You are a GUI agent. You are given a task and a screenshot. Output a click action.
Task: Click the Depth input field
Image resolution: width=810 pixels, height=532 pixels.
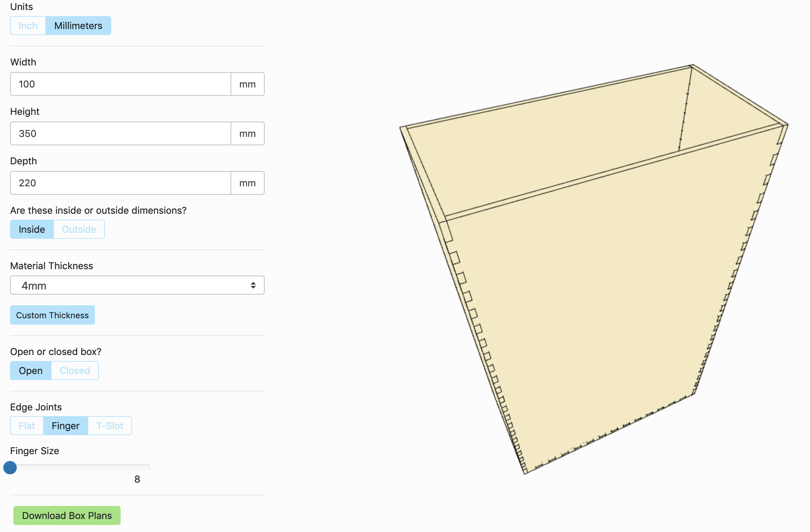click(121, 183)
